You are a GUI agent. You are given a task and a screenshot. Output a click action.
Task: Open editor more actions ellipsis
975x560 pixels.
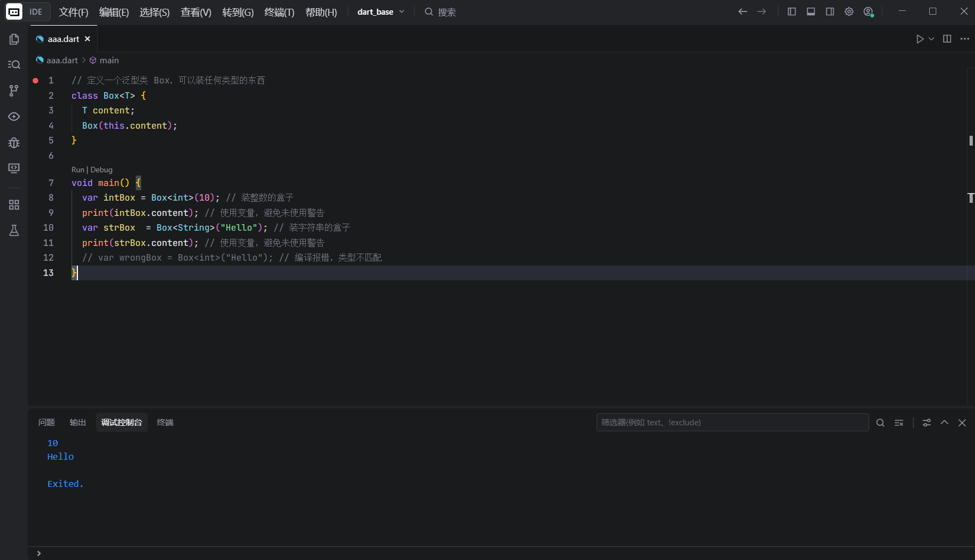pos(965,39)
